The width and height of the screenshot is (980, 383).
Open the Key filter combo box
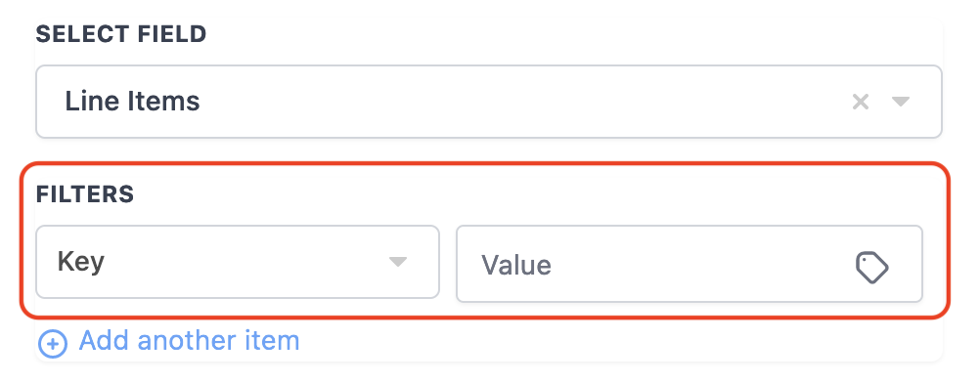(238, 262)
